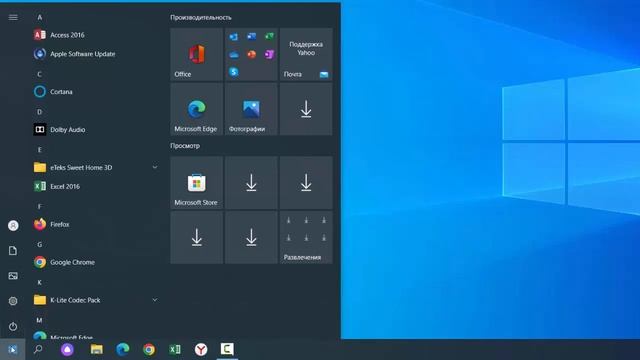
Task: Click the download tile below Microsoft Store
Action: point(197,238)
